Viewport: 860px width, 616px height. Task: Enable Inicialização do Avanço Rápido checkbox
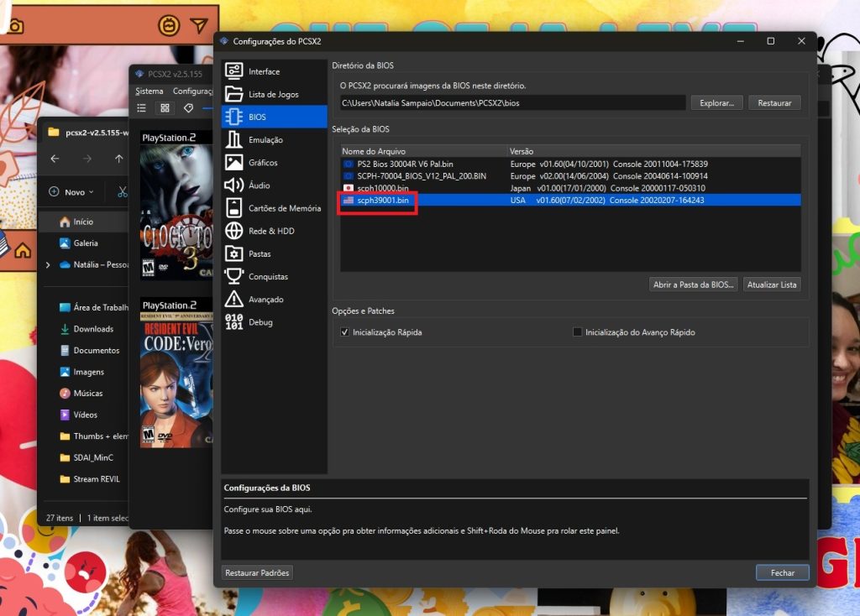click(577, 332)
